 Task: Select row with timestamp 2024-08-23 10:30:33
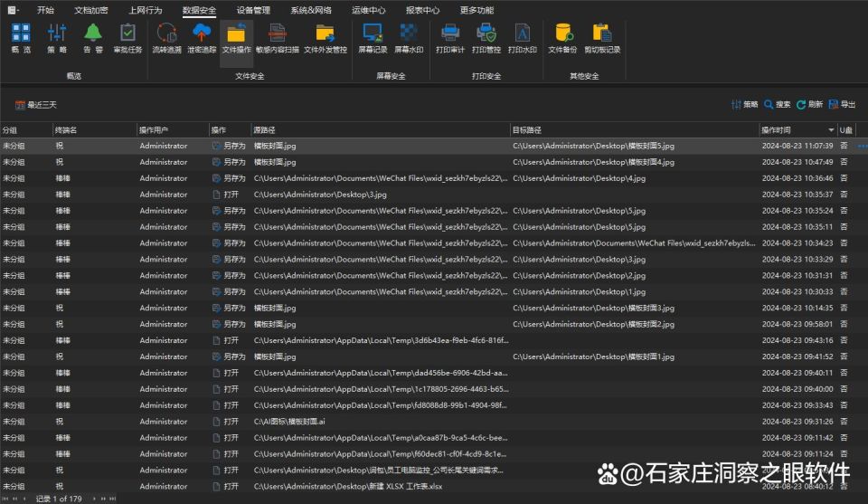434,292
